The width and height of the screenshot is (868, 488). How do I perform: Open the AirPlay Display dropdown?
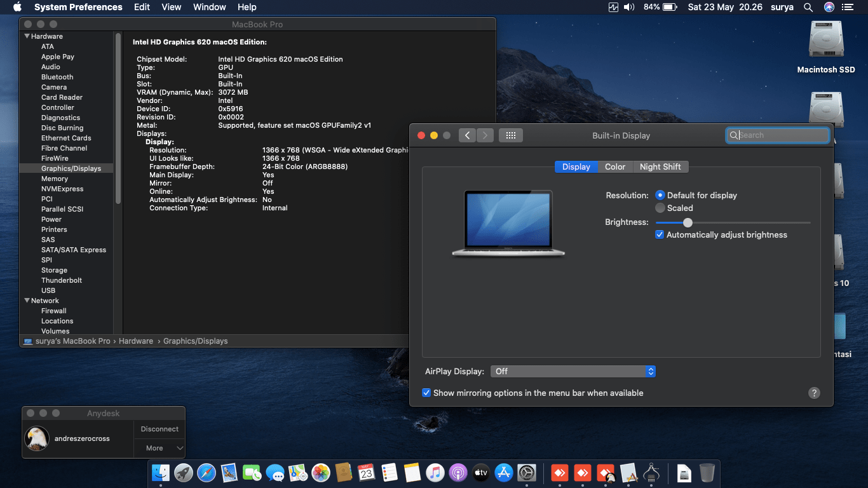[x=572, y=371]
